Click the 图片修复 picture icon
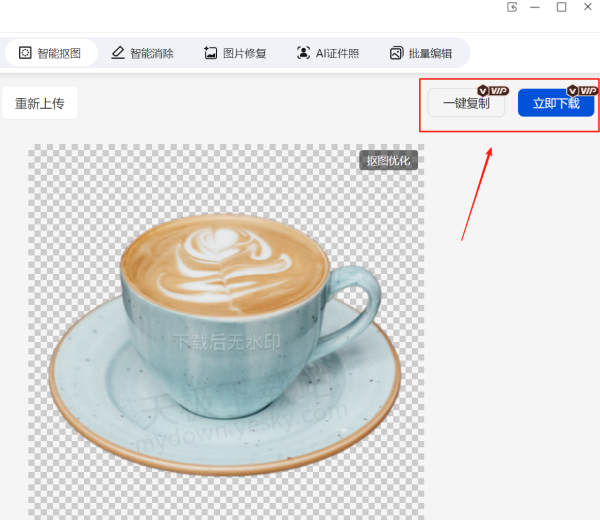Viewport: 600px width, 520px height. (x=210, y=53)
